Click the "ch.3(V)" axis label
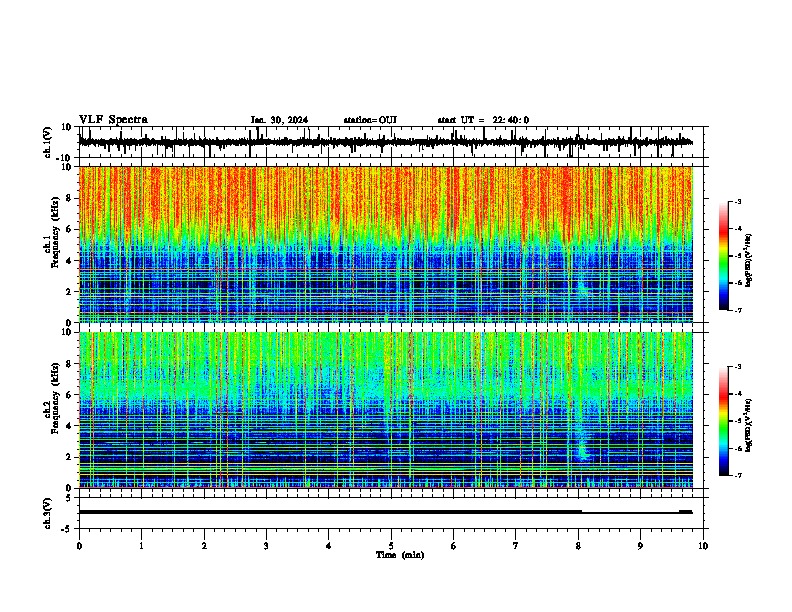 click(48, 513)
